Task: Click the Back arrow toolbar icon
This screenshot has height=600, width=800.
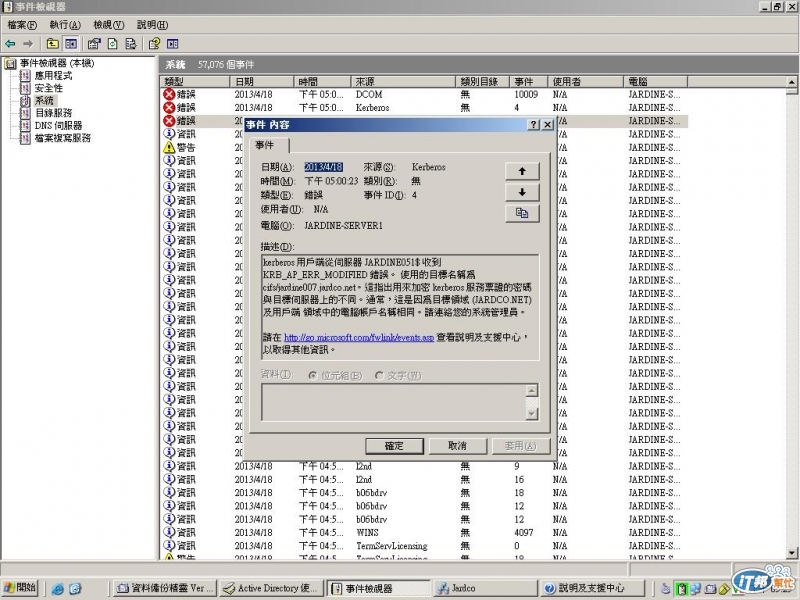Action: (x=10, y=44)
